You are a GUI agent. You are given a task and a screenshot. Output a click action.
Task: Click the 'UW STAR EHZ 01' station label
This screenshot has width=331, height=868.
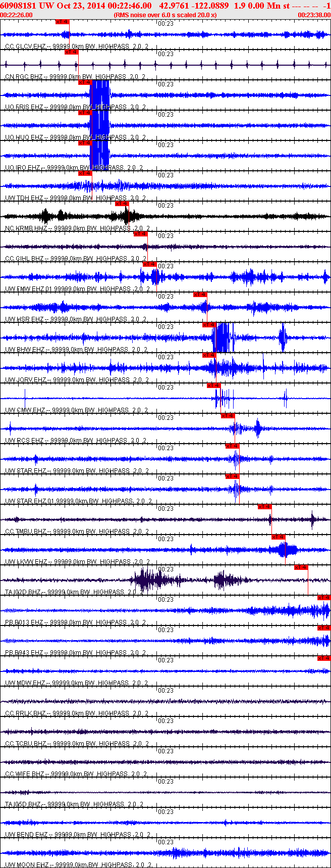click(x=28, y=501)
